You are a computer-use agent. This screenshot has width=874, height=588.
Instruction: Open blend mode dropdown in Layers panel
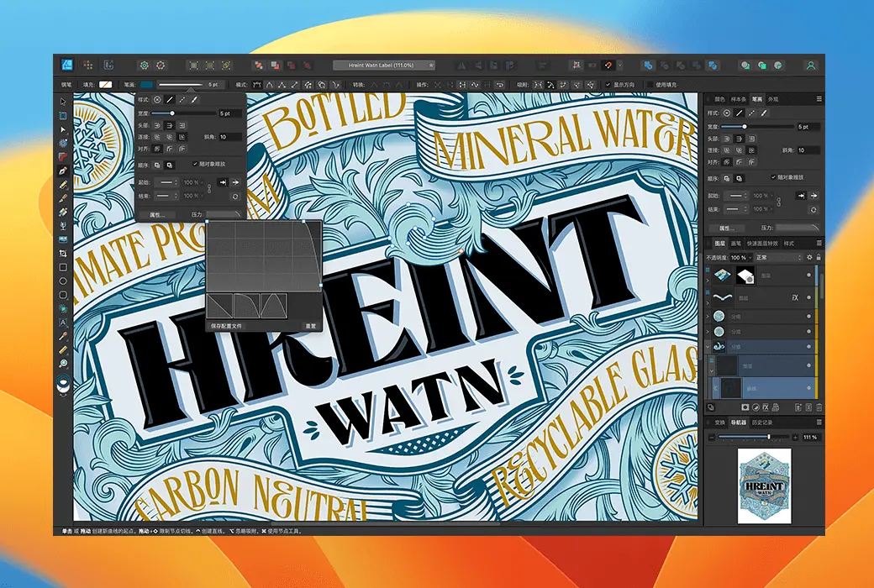tap(779, 258)
